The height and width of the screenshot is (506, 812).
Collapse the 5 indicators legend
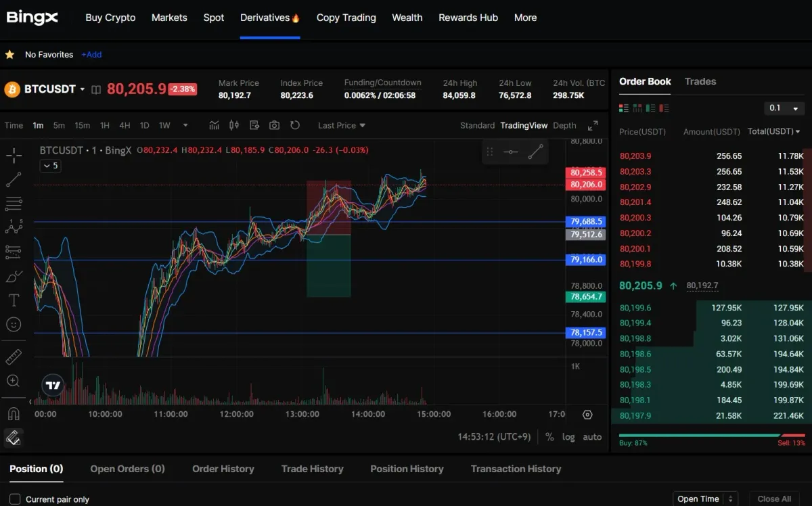coord(50,166)
